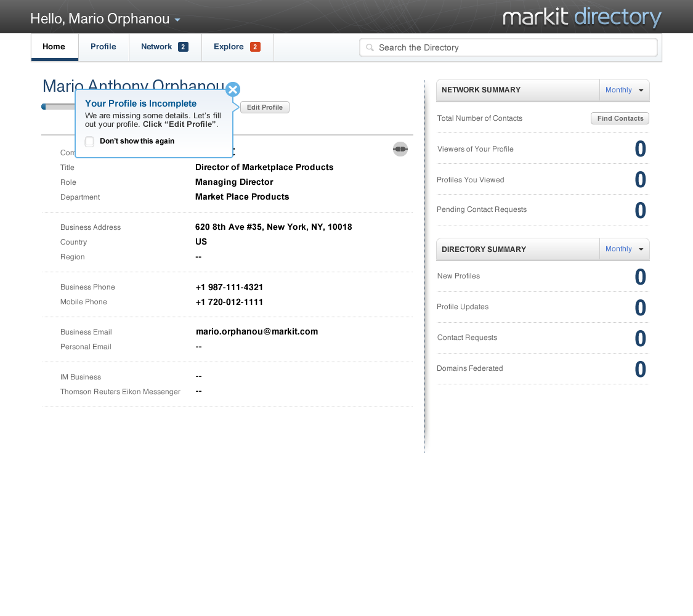
Task: Click Total Number of Contacts label
Action: tap(479, 118)
